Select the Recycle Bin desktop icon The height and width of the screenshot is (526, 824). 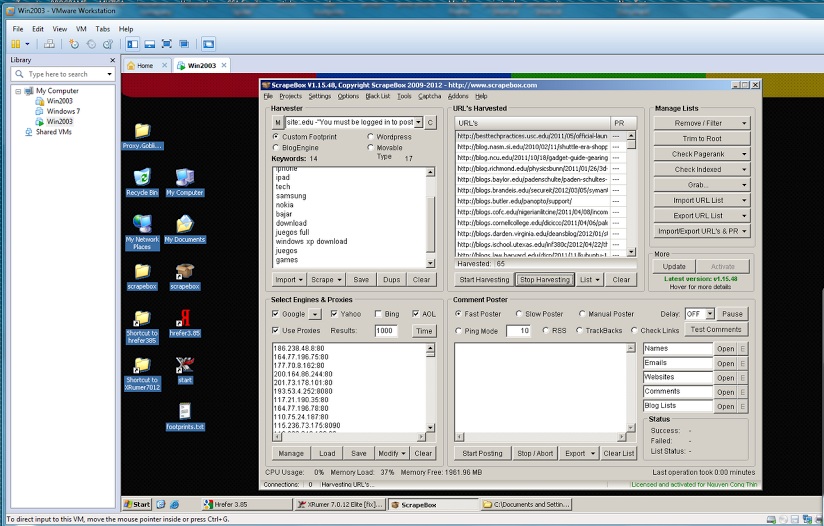[x=142, y=182]
